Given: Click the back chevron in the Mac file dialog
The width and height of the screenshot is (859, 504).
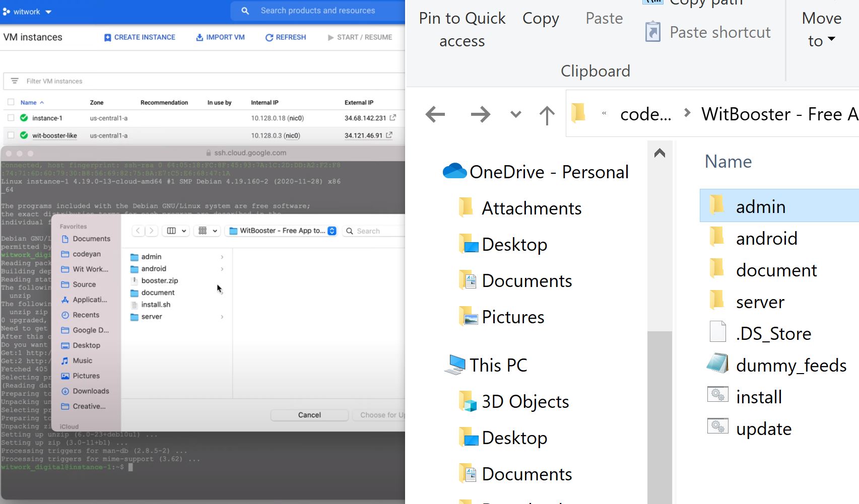Looking at the screenshot, I should (x=138, y=231).
